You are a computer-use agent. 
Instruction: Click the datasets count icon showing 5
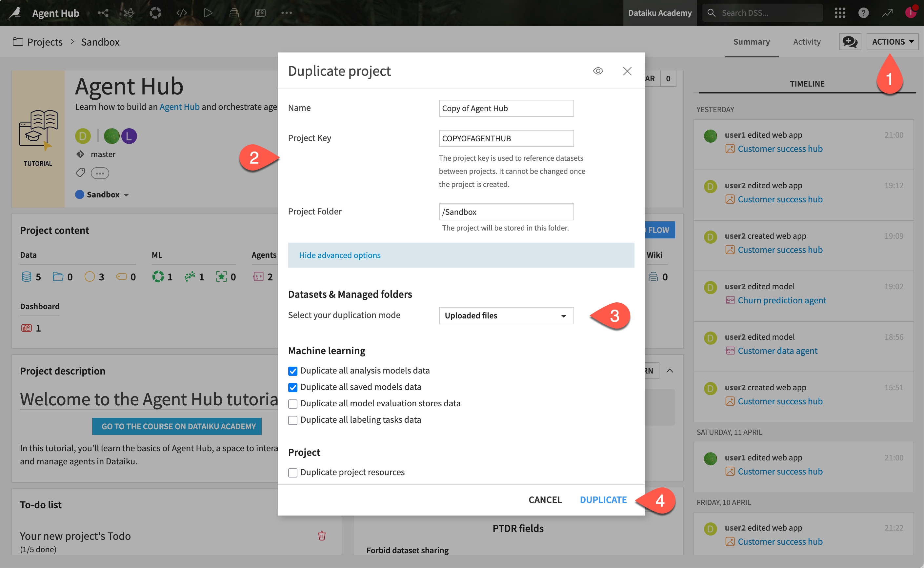(x=26, y=277)
